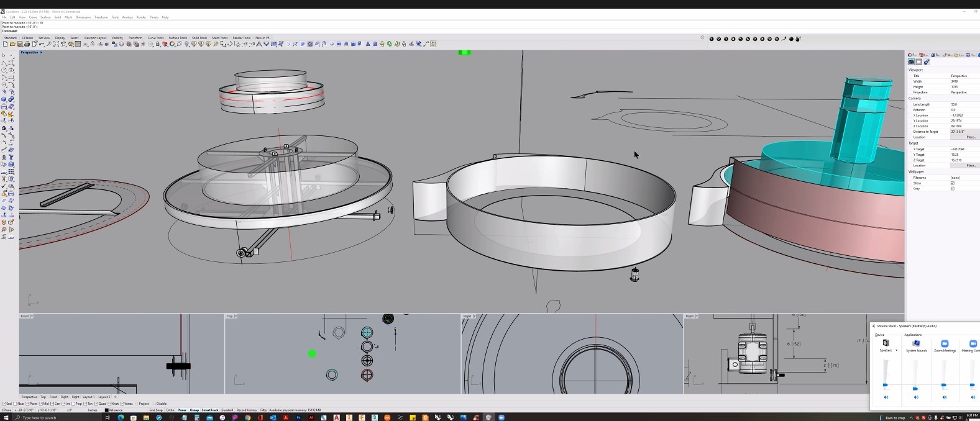Click the System Sounds volume slider
The width and height of the screenshot is (980, 421).
point(915,389)
